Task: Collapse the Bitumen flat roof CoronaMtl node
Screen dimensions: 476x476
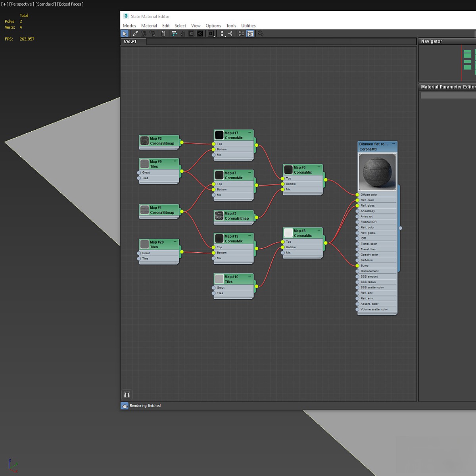Action: [x=393, y=144]
